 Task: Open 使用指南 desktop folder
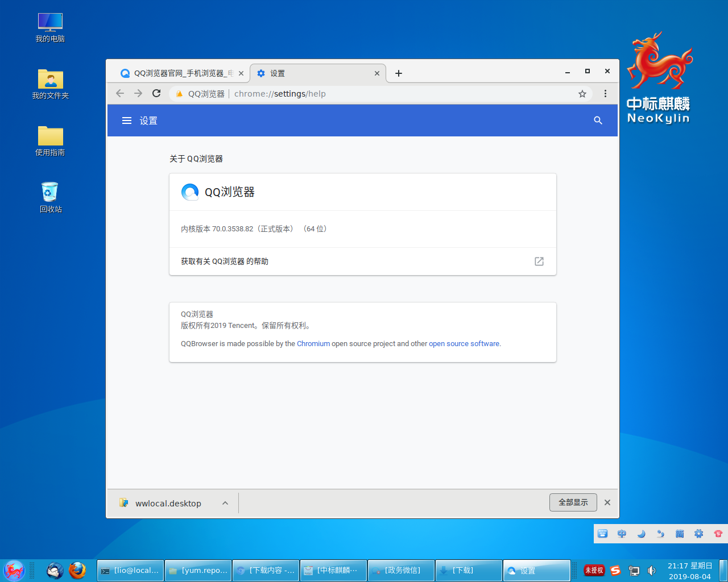point(50,141)
